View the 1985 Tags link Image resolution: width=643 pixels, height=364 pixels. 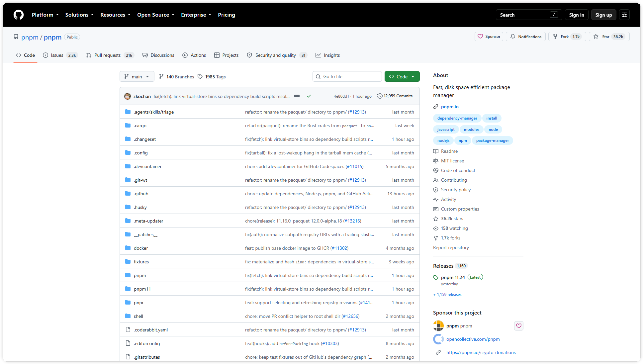tap(212, 77)
